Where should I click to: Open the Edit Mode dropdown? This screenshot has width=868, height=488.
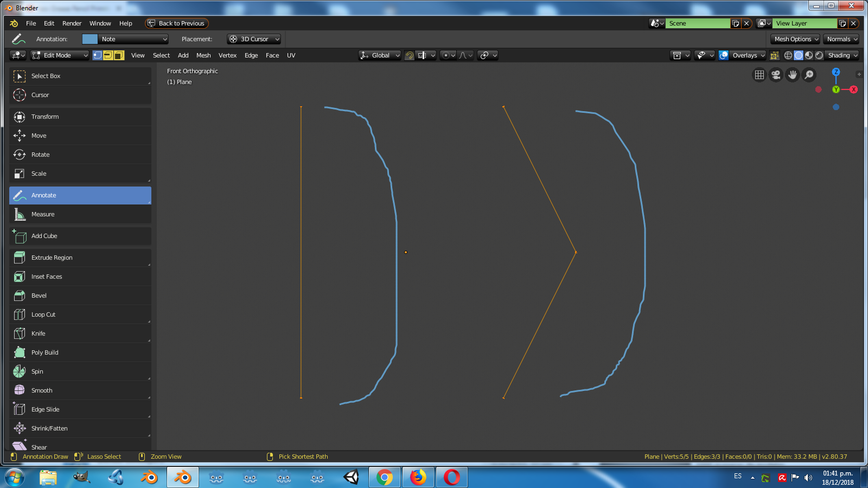60,55
